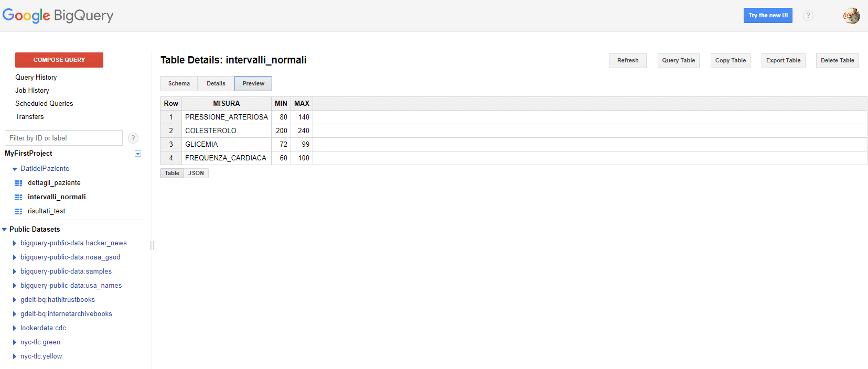Open the help question mark icon in header
868x369 pixels.
click(x=808, y=15)
